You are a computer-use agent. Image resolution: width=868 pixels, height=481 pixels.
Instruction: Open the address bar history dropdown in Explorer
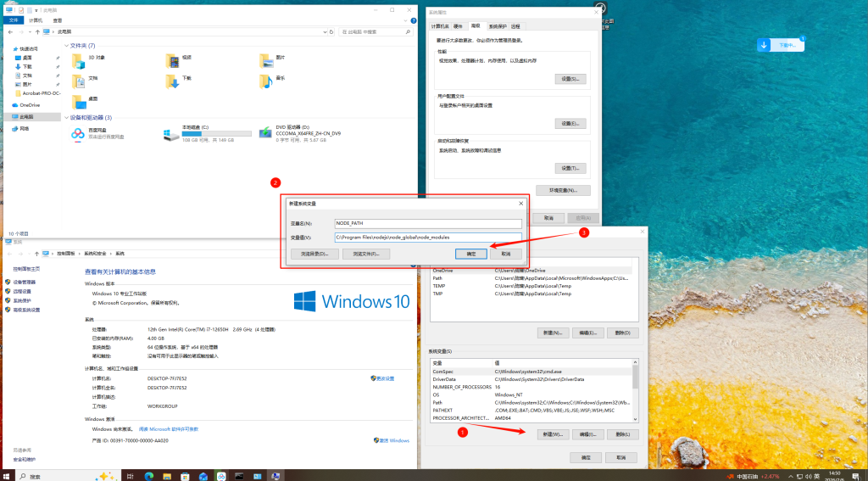click(x=325, y=32)
